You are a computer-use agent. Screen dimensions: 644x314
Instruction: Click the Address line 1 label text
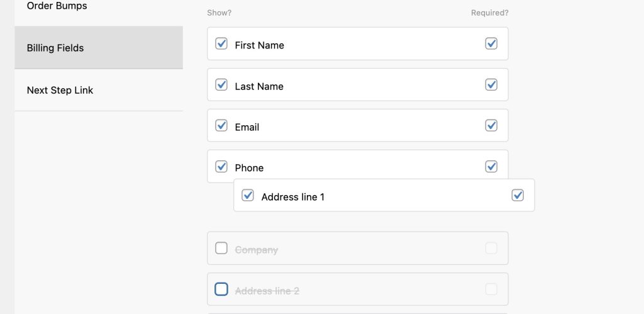click(x=292, y=197)
